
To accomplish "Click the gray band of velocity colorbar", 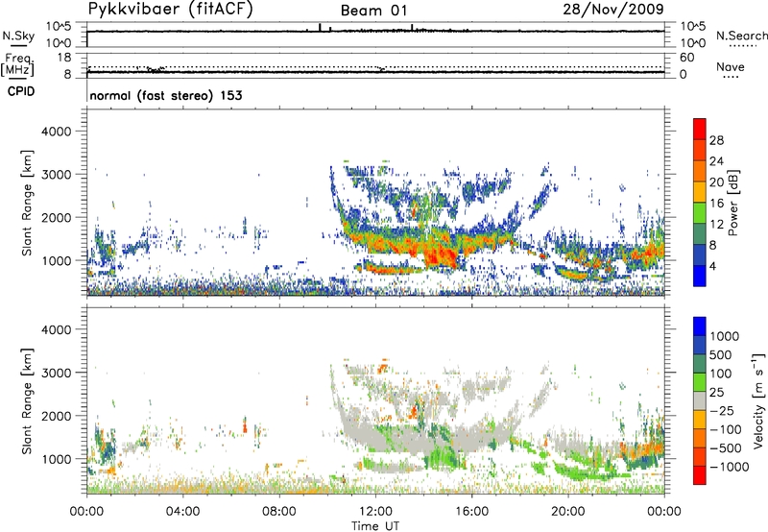I will point(700,400).
